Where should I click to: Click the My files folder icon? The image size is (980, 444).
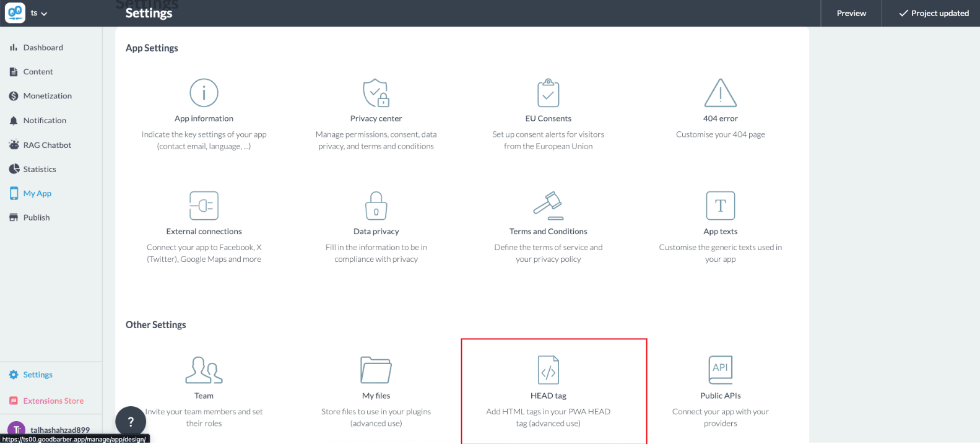pos(376,370)
